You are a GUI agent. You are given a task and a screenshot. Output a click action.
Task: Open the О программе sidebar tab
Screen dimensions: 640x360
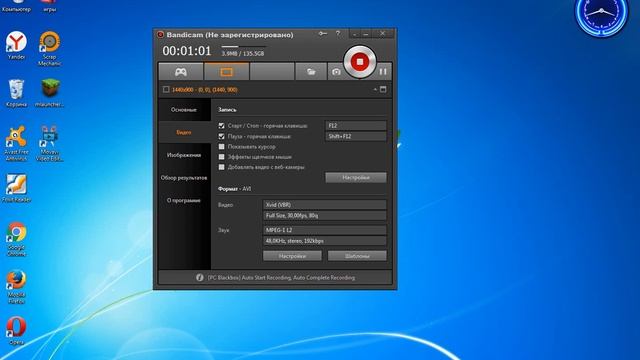[184, 200]
